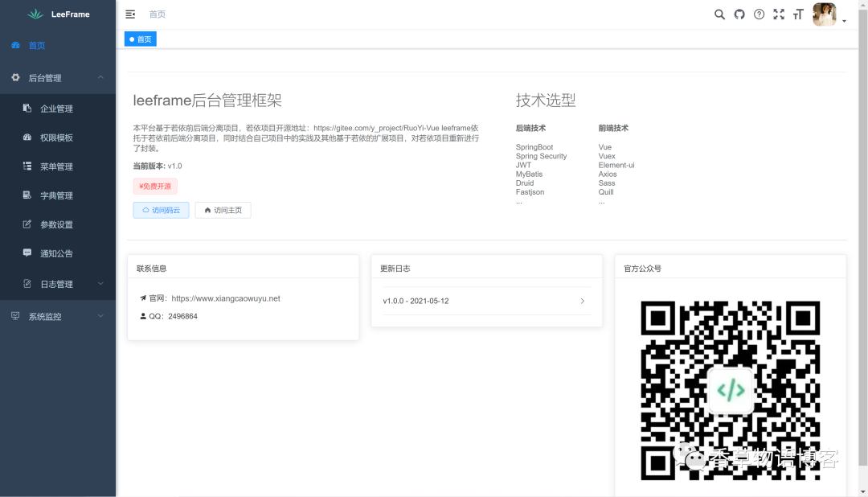868x497 pixels.
Task: Open the avatar dropdown caret
Action: point(844,21)
